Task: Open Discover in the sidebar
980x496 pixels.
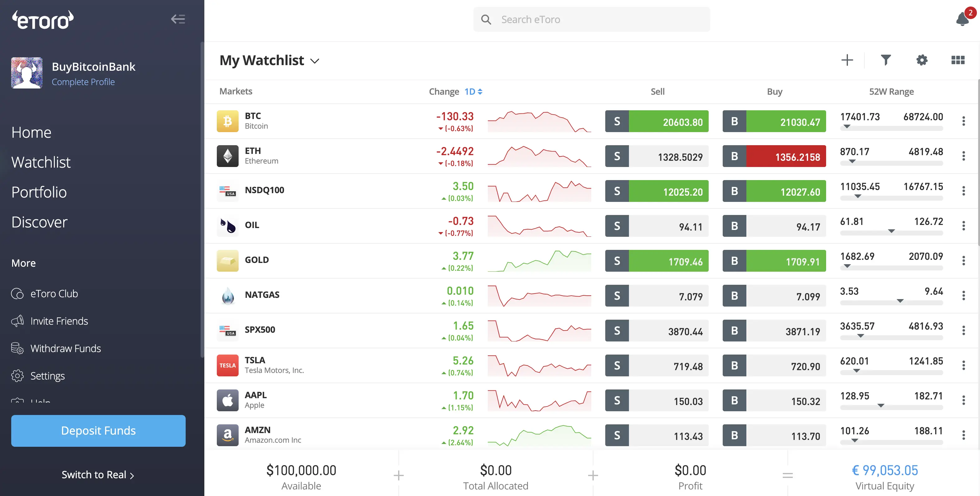Action: pos(39,222)
